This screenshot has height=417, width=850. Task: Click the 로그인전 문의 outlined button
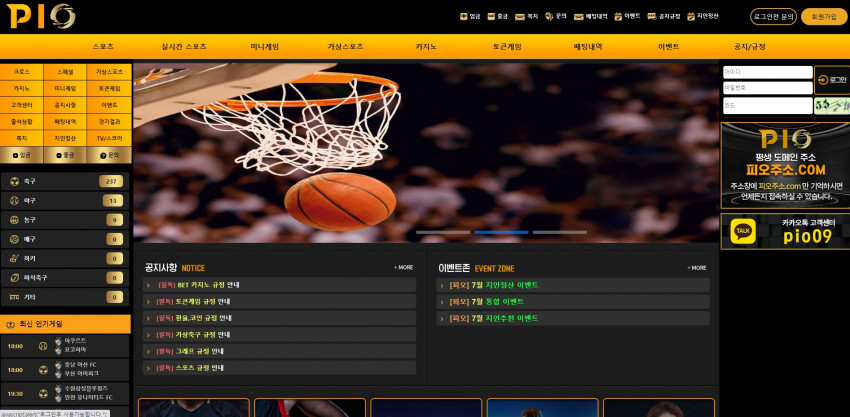click(774, 17)
